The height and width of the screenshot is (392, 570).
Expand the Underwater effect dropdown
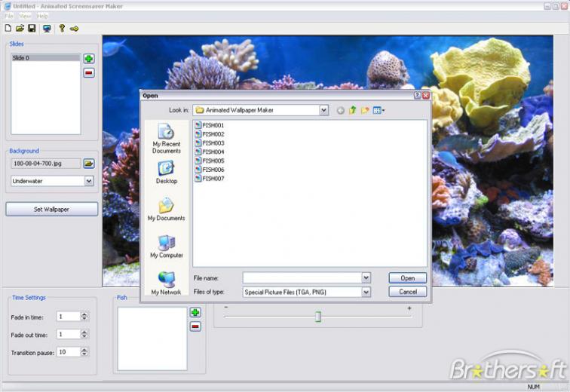[89, 181]
